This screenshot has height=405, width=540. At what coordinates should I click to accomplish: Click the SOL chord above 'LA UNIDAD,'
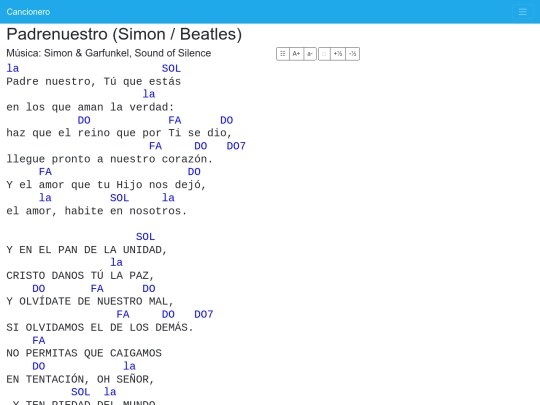pyautogui.click(x=145, y=237)
